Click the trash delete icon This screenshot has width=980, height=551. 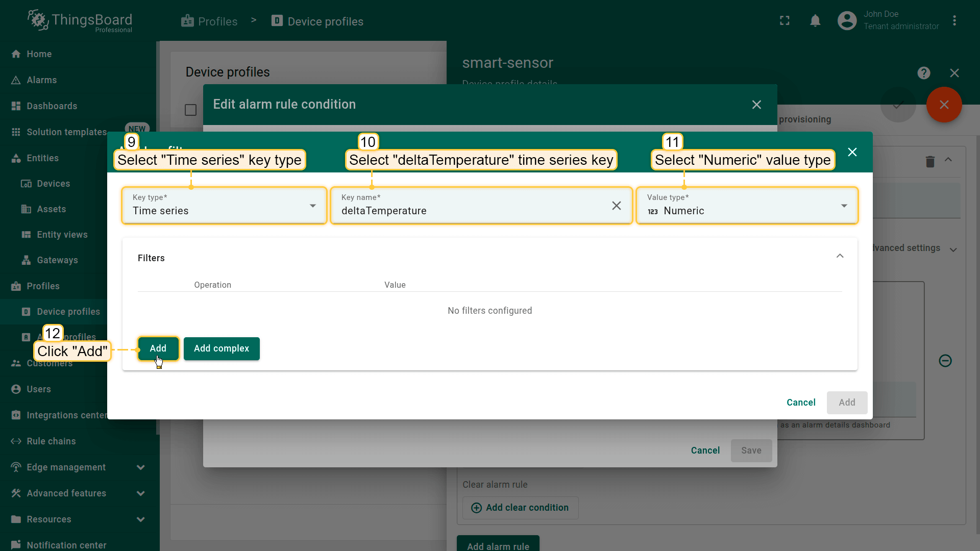930,162
